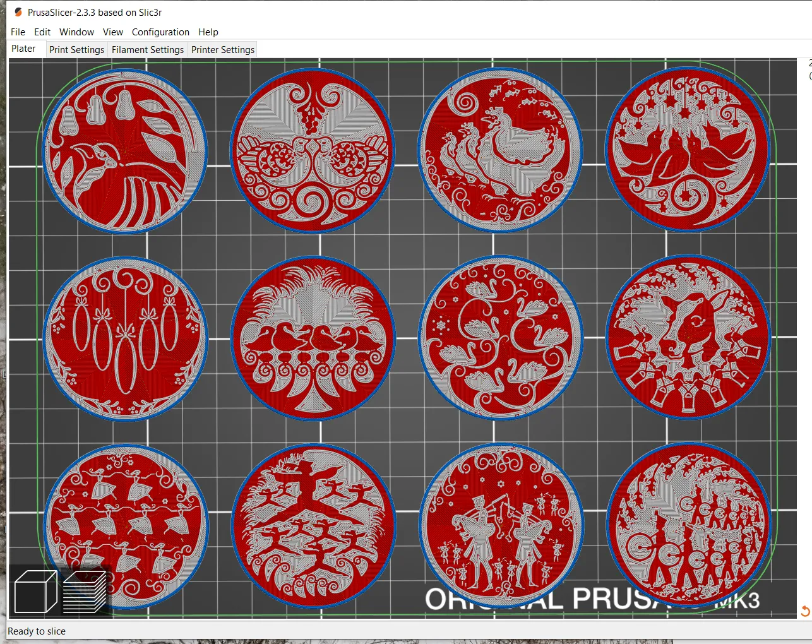
Task: Switch to the Filament Settings tab
Action: pos(147,49)
